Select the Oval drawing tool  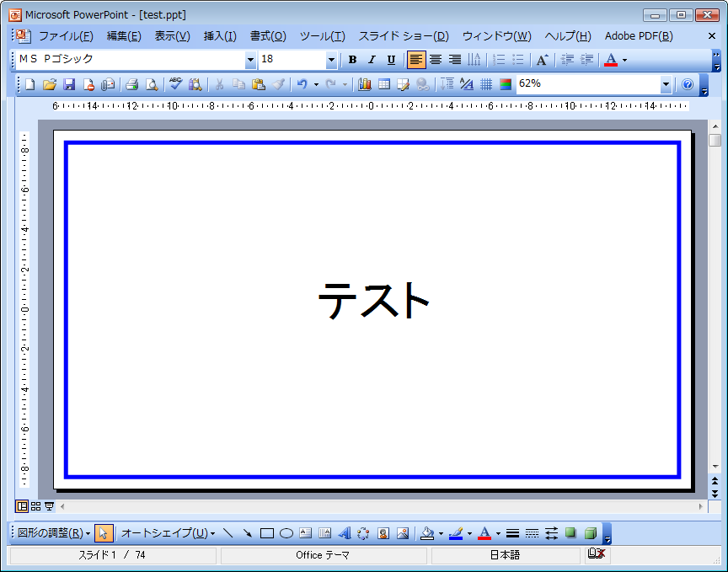point(286,533)
